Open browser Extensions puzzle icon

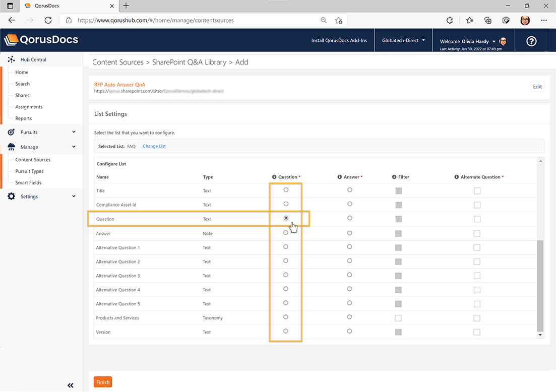point(450,20)
